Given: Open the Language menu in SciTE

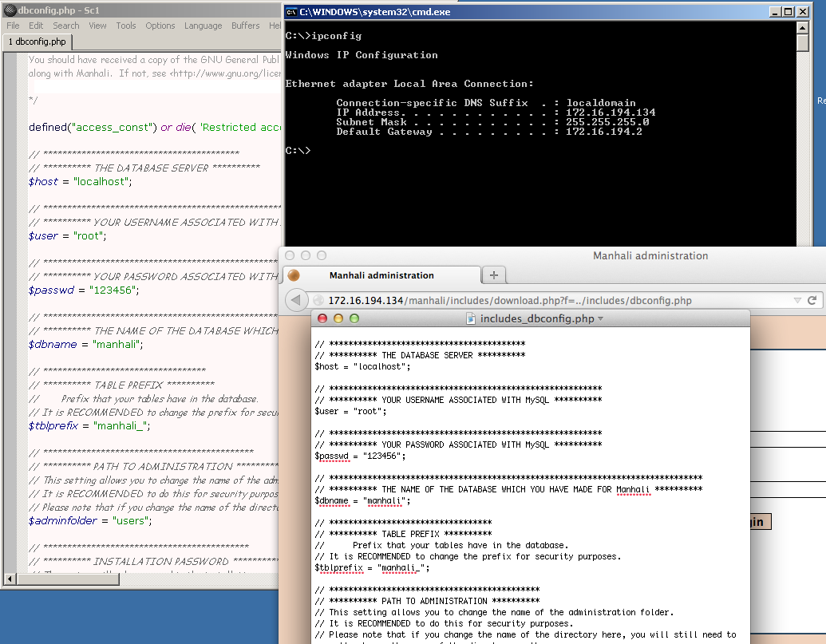Looking at the screenshot, I should pyautogui.click(x=203, y=26).
